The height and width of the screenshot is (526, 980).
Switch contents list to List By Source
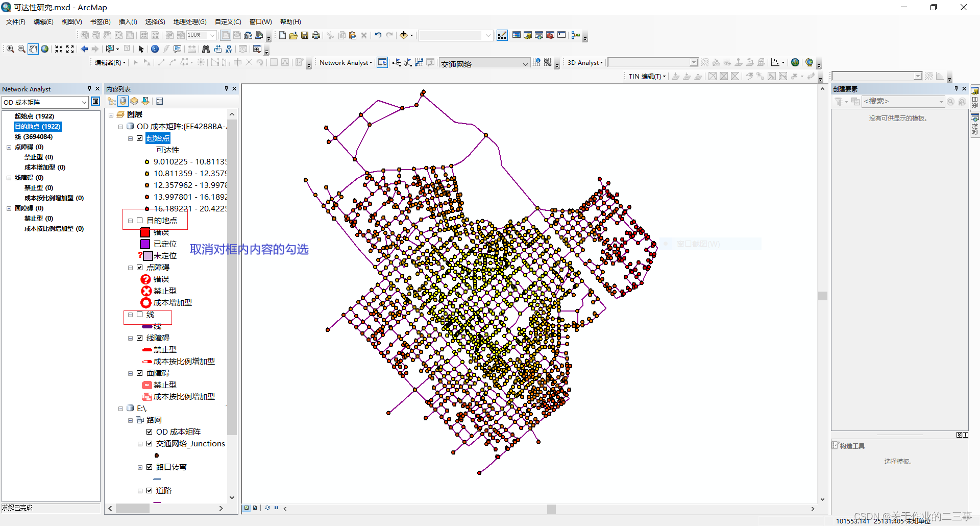[123, 101]
